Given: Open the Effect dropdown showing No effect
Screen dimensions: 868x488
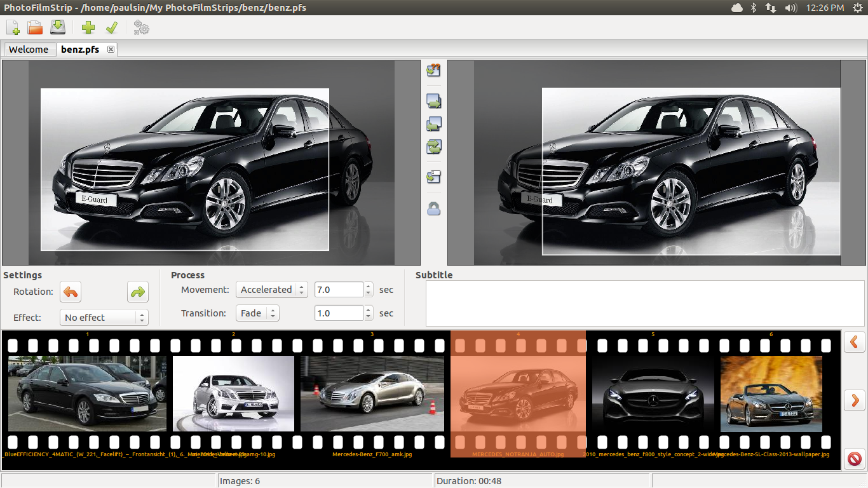Looking at the screenshot, I should (104, 318).
